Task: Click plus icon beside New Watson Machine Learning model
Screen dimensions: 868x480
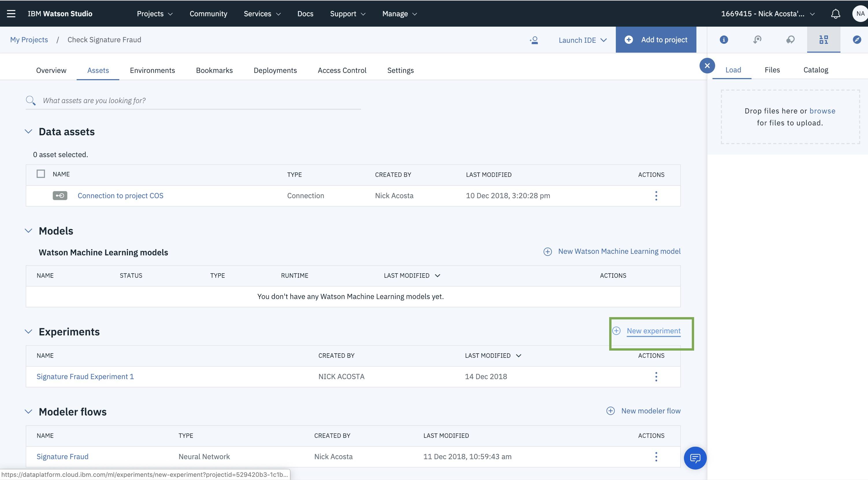Action: click(x=548, y=252)
